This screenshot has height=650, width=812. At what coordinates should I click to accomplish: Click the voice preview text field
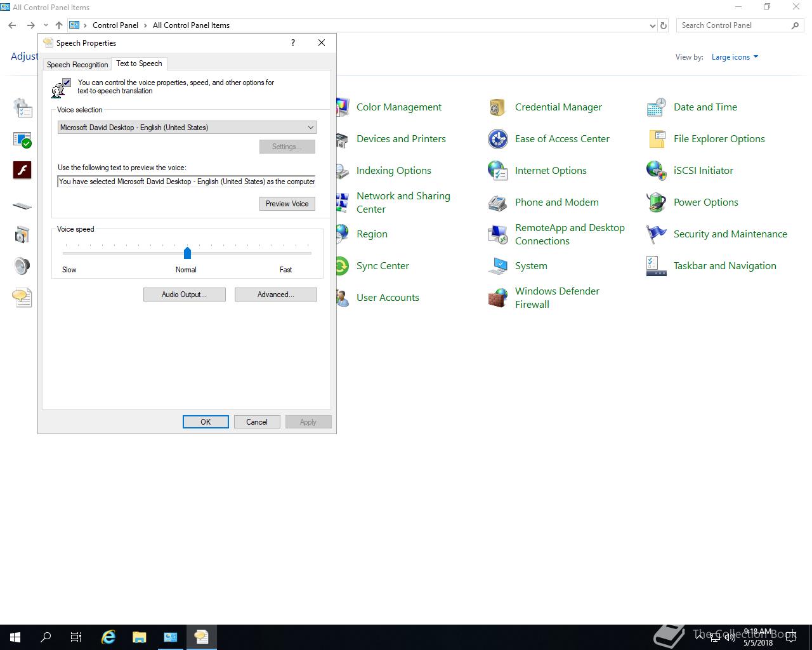pos(187,182)
